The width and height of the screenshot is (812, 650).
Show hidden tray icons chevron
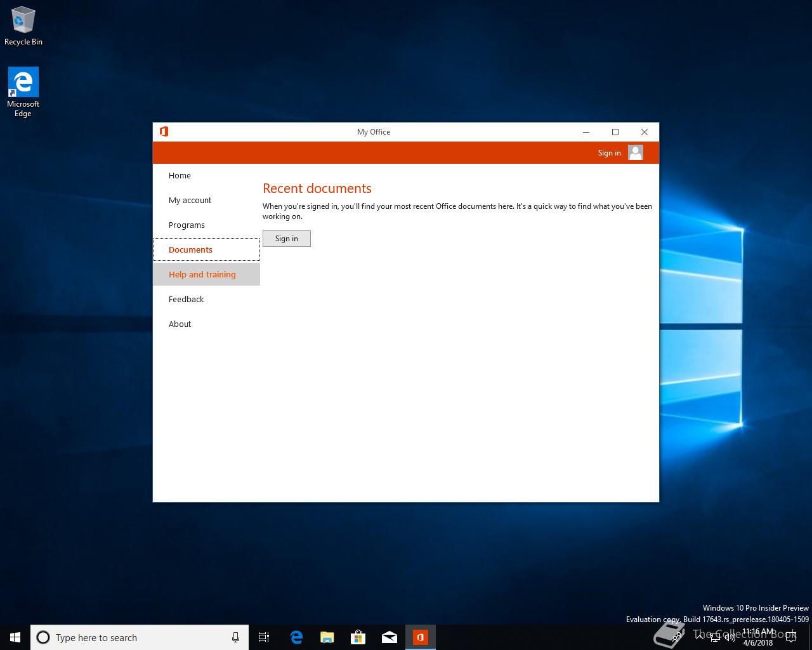[700, 637]
